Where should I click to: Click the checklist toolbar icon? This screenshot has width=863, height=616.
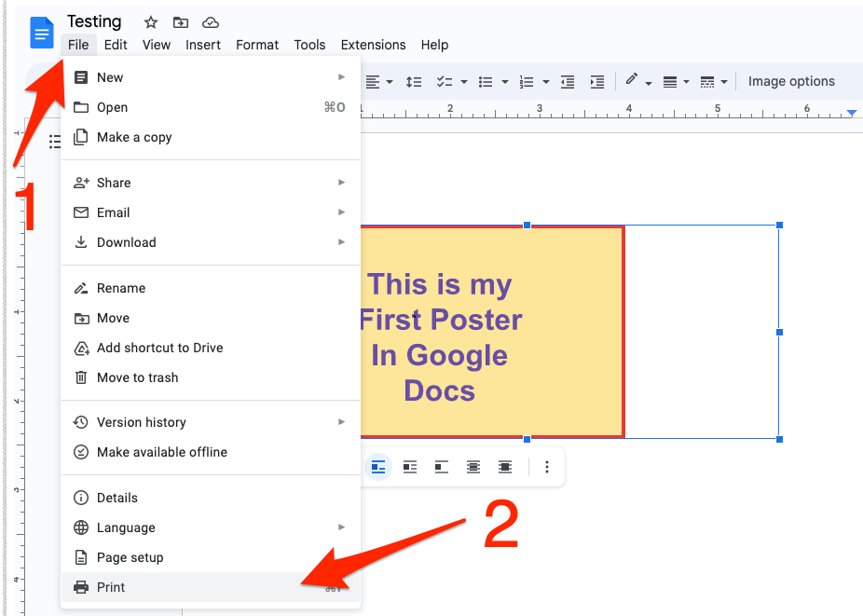pyautogui.click(x=445, y=82)
